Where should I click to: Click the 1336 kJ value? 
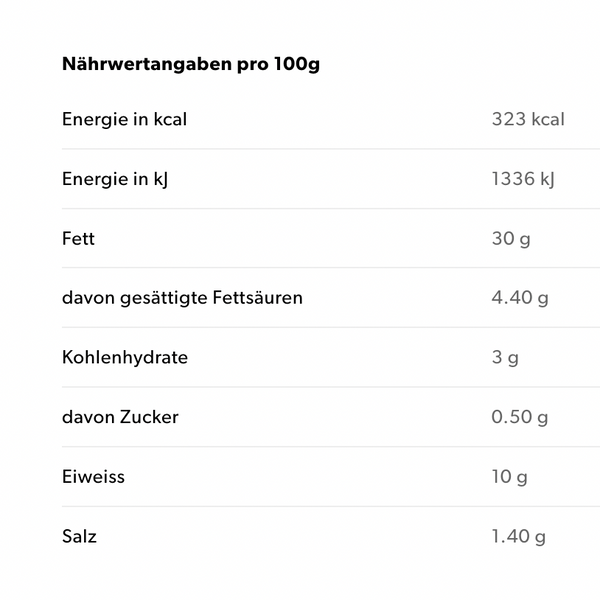pyautogui.click(x=523, y=179)
